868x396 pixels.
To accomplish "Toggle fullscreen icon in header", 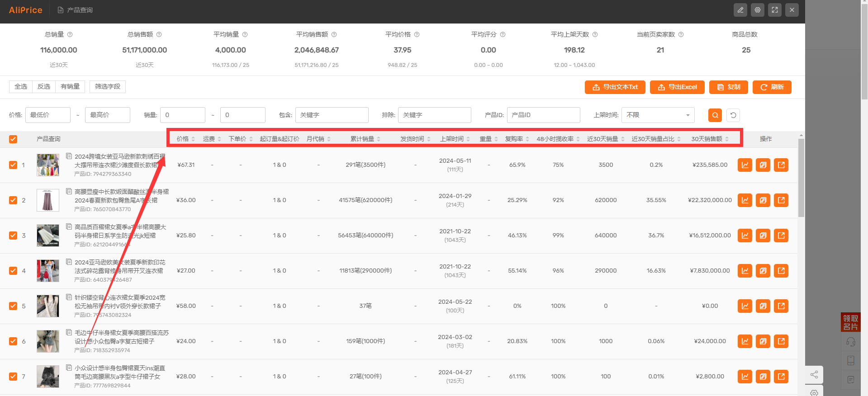I will 775,10.
